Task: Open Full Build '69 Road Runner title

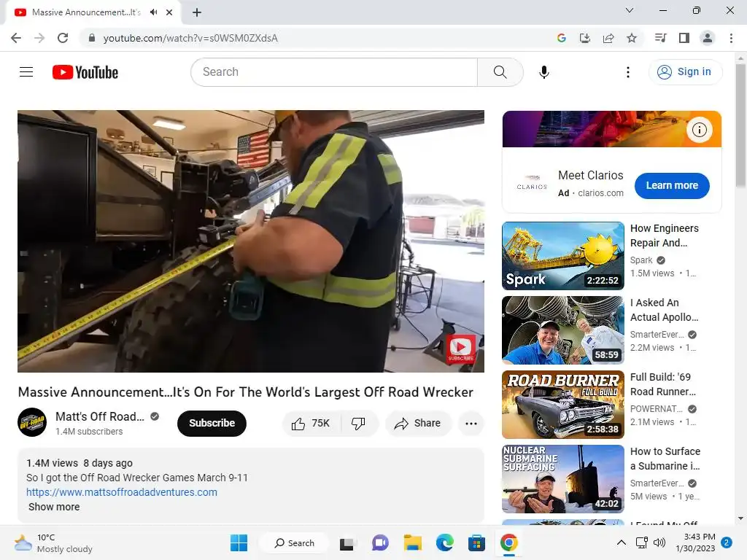Action: pyautogui.click(x=662, y=384)
